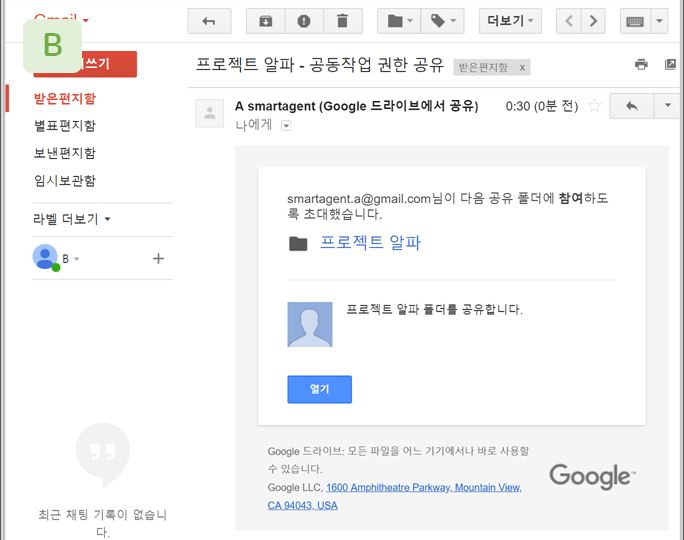Screen dimensions: 684x540
Task: Click the Google logo in the email footer
Action: coord(592,477)
